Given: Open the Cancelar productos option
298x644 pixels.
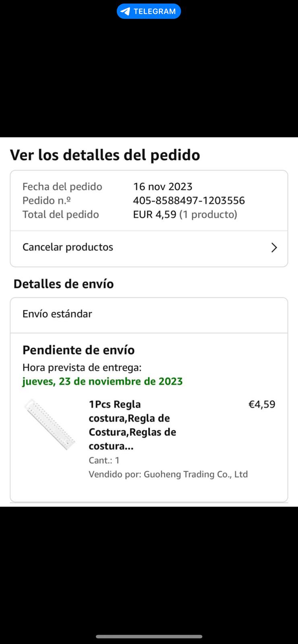Looking at the screenshot, I should pyautogui.click(x=68, y=247).
